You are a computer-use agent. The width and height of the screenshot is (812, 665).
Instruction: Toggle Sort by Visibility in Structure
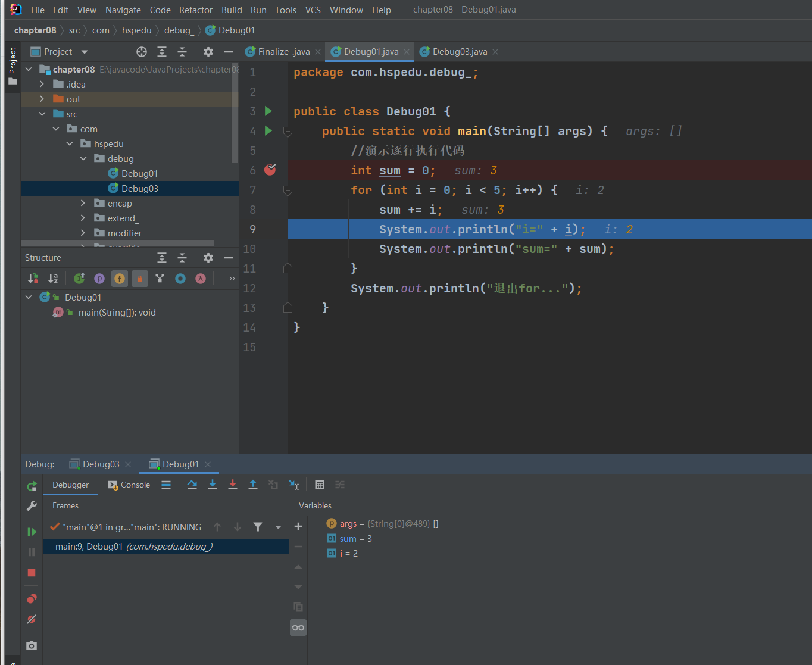point(33,278)
